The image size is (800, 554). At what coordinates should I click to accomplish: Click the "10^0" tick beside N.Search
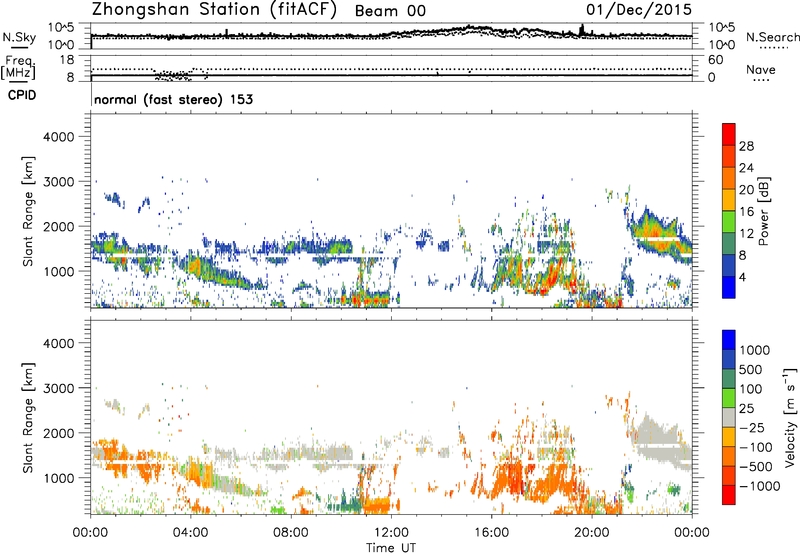[721, 45]
